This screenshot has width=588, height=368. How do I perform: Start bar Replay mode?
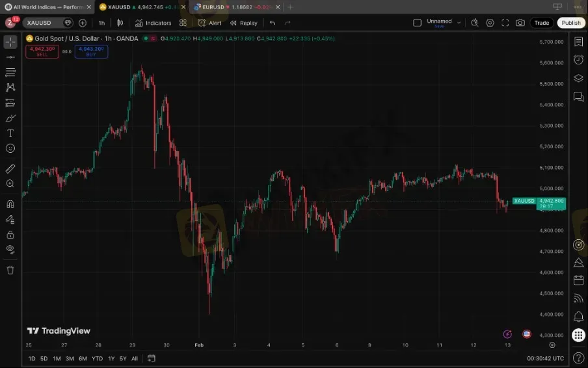pyautogui.click(x=244, y=23)
